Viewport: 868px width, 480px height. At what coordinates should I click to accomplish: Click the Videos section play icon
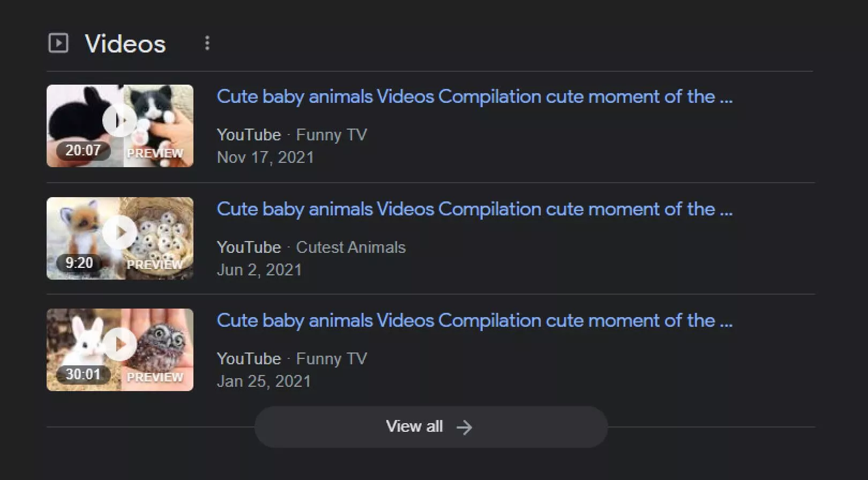point(58,43)
